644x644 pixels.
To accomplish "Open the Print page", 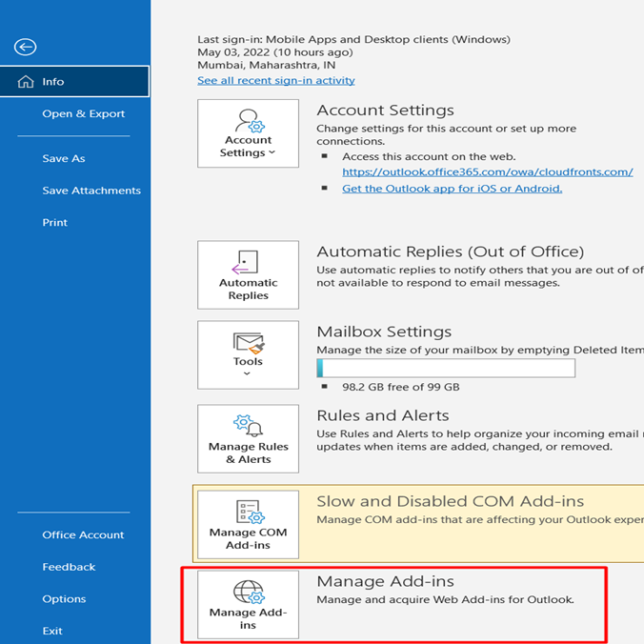I will (54, 223).
